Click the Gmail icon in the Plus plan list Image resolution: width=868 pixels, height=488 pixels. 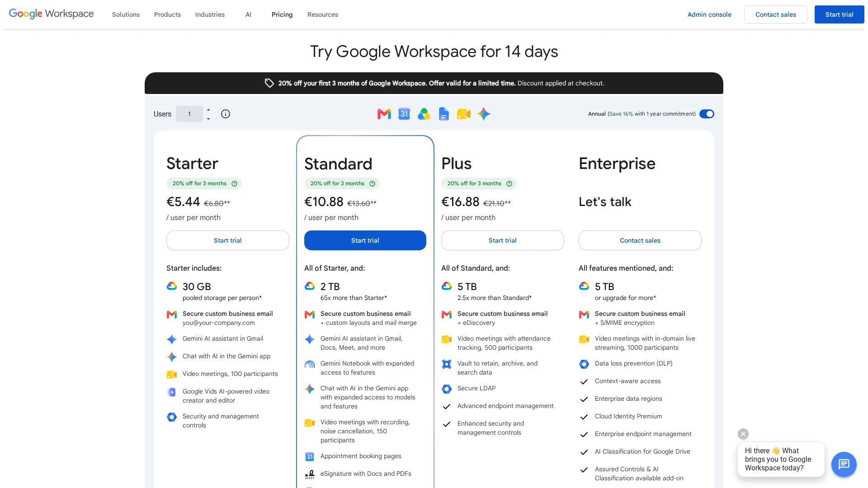pyautogui.click(x=447, y=314)
